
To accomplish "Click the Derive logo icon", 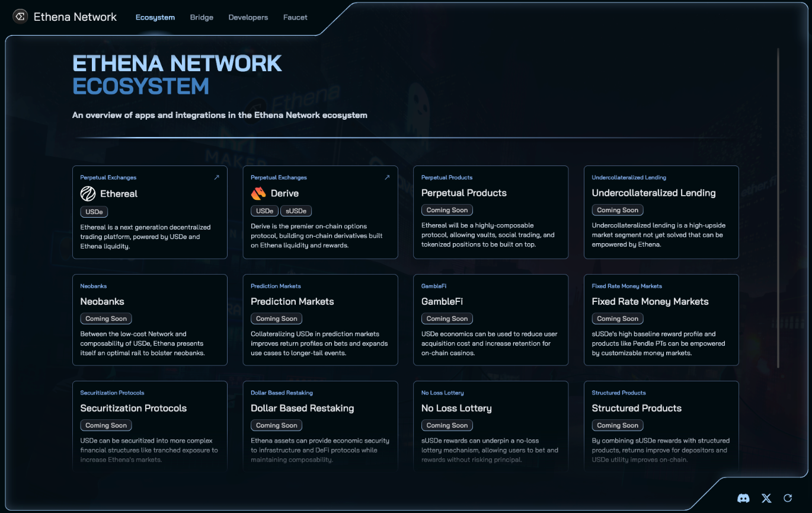I will click(x=258, y=193).
